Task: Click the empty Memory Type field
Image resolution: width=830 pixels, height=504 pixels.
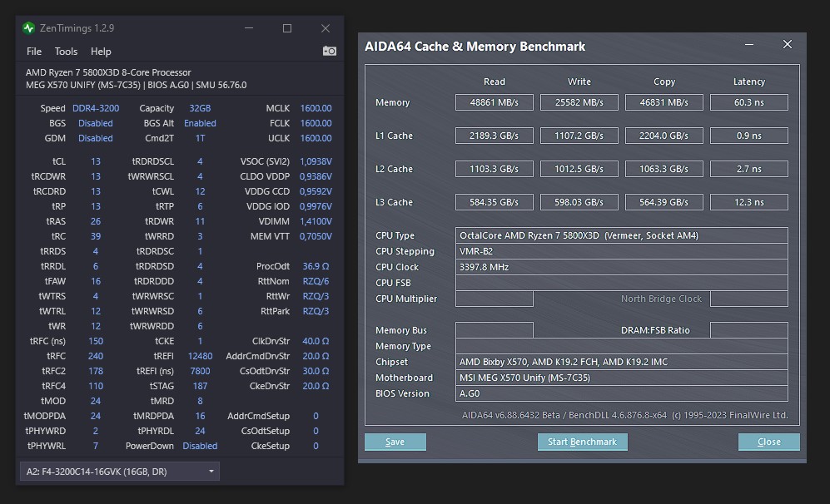Action: [x=621, y=346]
